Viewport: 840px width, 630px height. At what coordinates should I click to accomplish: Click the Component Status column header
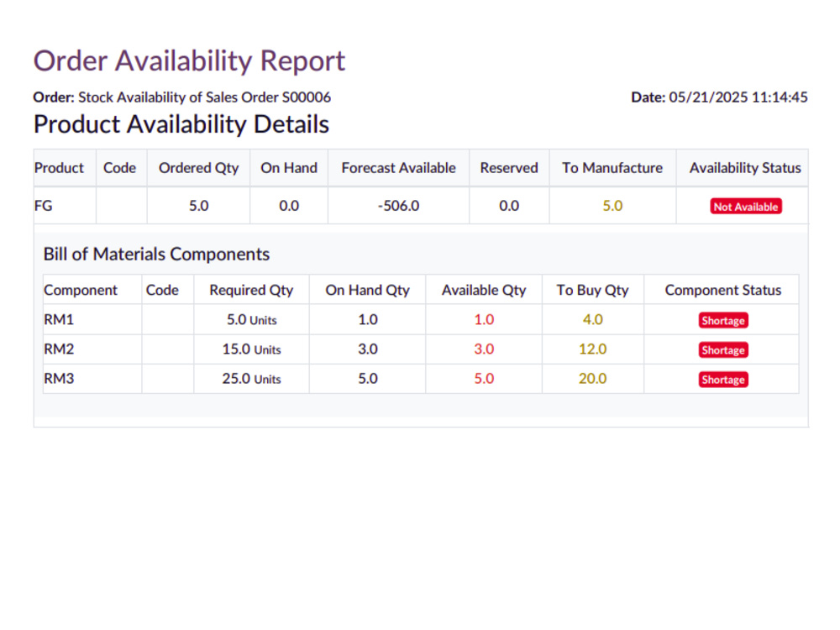(x=723, y=291)
